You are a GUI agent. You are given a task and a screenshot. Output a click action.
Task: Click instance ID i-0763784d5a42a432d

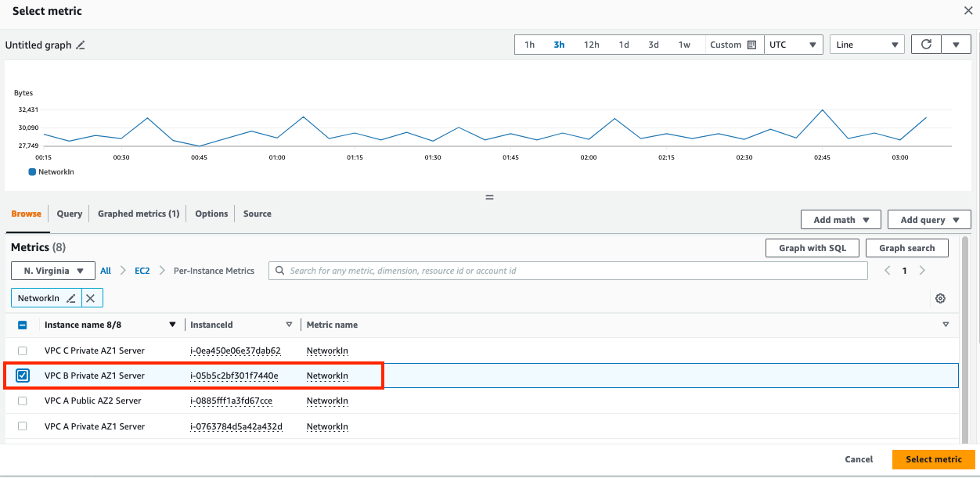236,426
